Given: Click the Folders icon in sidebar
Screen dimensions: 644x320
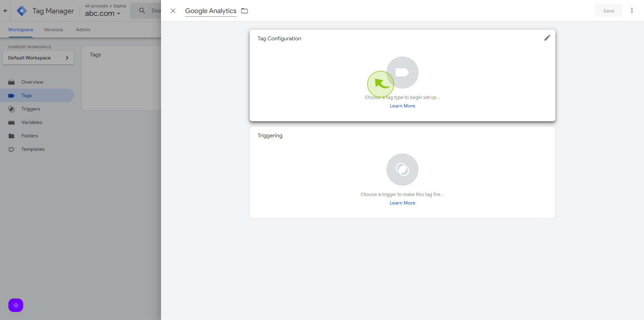Looking at the screenshot, I should [11, 136].
